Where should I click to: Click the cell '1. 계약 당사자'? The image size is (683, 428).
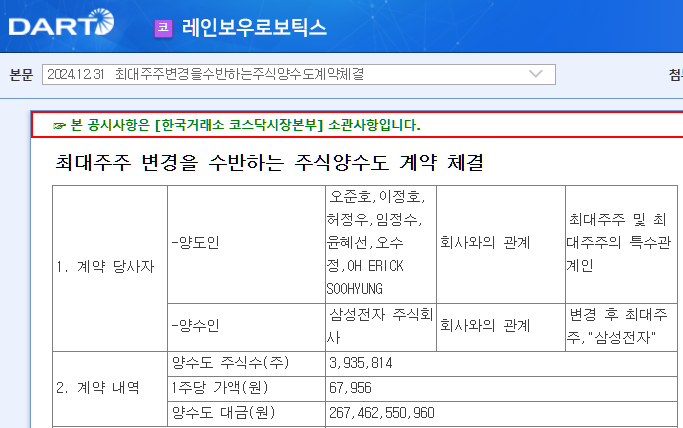tap(110, 268)
